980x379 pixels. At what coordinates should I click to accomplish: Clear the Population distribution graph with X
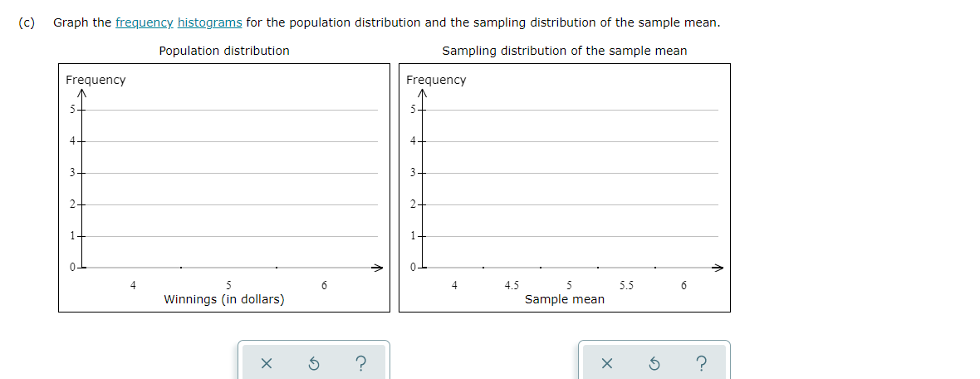[267, 362]
